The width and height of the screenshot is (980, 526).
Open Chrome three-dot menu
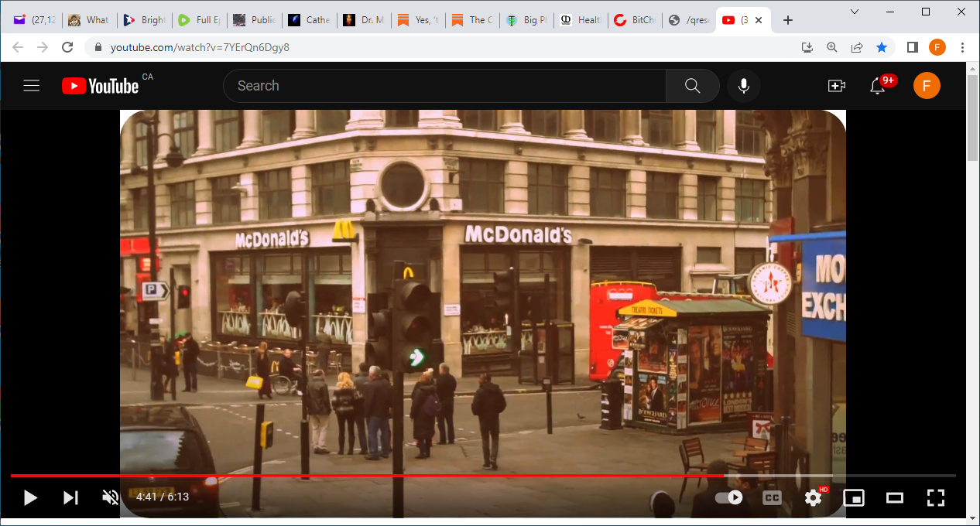962,47
